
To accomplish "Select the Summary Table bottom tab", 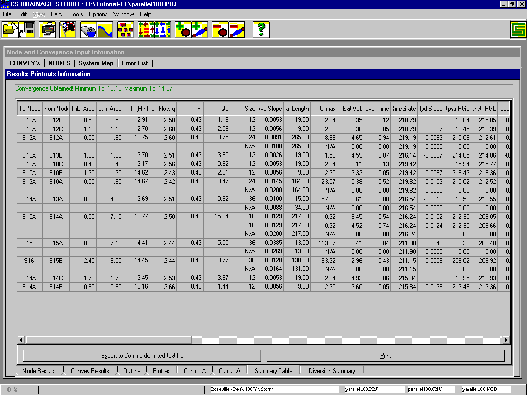I will (273, 371).
